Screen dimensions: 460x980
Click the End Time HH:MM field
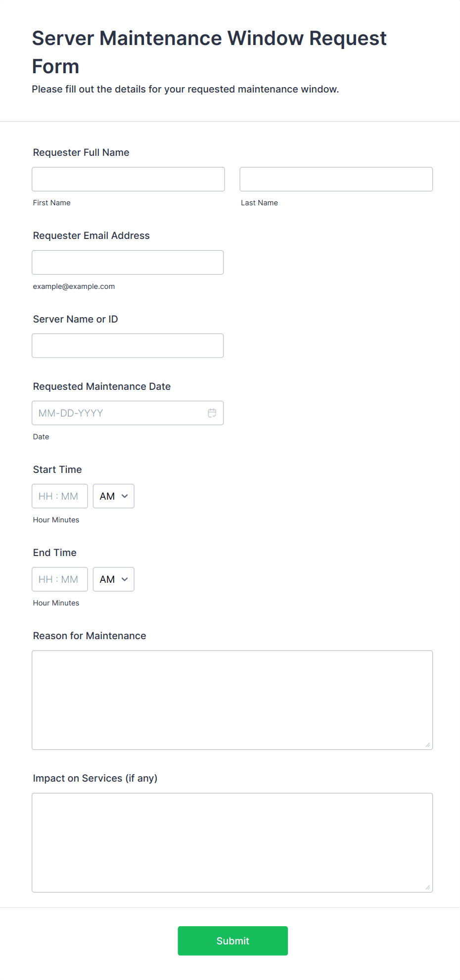tap(59, 579)
